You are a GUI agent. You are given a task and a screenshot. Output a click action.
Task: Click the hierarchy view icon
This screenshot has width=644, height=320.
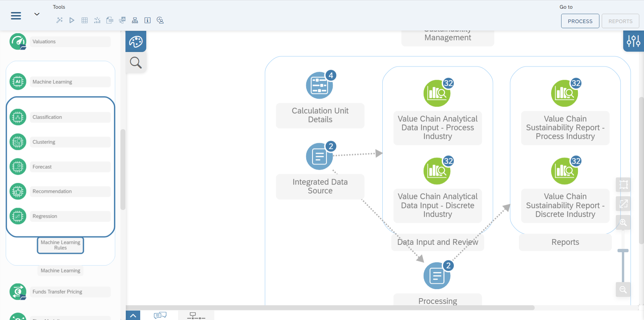135,20
